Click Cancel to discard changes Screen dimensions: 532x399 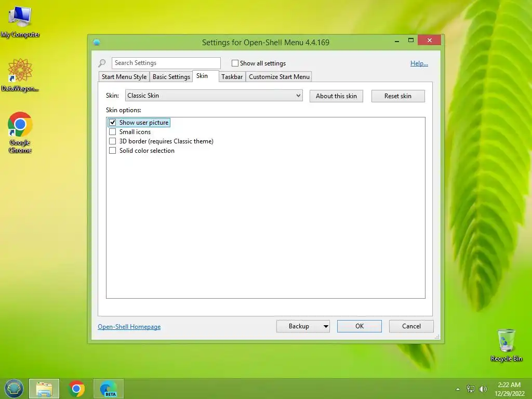(x=411, y=326)
